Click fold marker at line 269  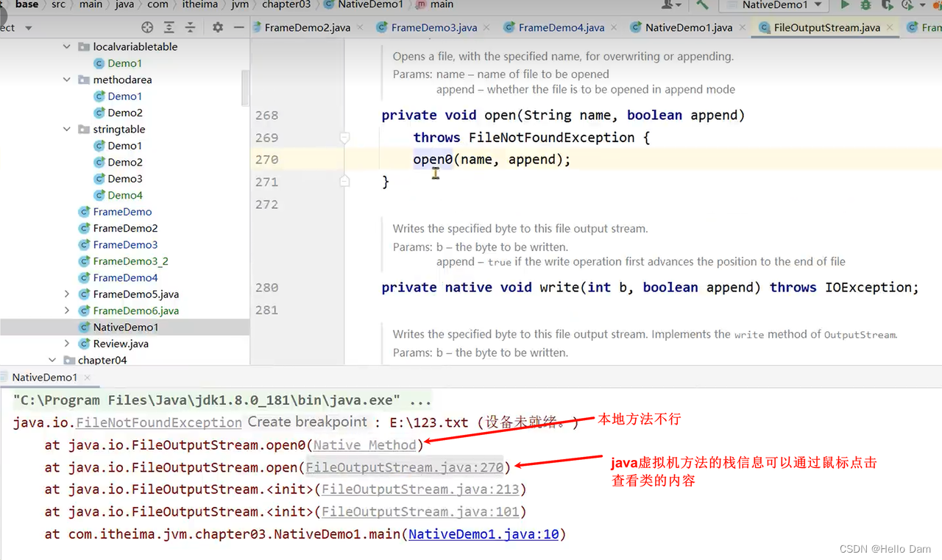tap(344, 138)
